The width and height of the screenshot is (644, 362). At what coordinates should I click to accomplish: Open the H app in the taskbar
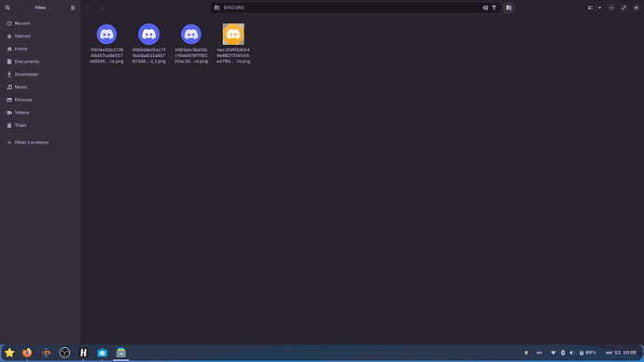point(83,353)
